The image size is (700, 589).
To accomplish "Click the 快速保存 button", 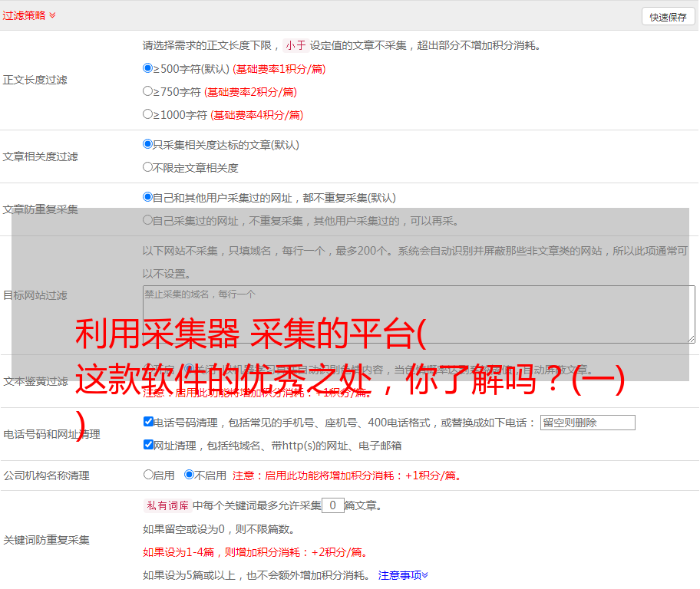I will coord(668,17).
